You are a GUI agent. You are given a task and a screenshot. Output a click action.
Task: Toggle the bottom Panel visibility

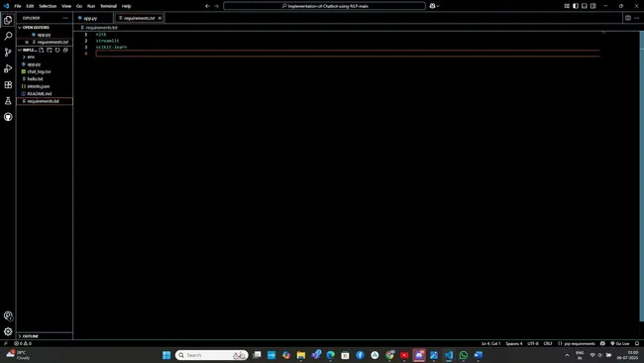(x=584, y=6)
